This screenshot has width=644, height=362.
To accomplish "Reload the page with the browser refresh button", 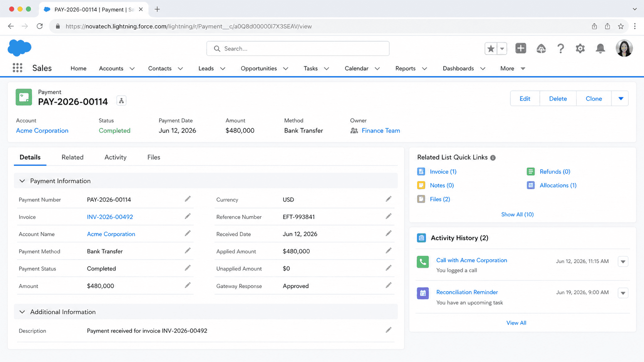I will 40,26.
